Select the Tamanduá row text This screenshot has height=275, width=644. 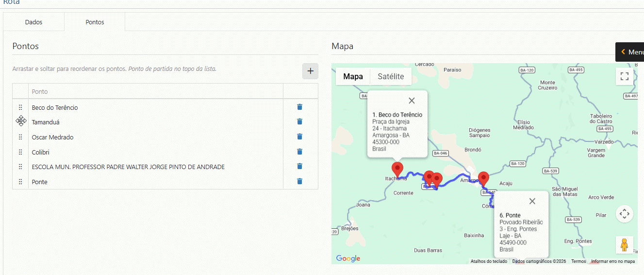tap(46, 122)
